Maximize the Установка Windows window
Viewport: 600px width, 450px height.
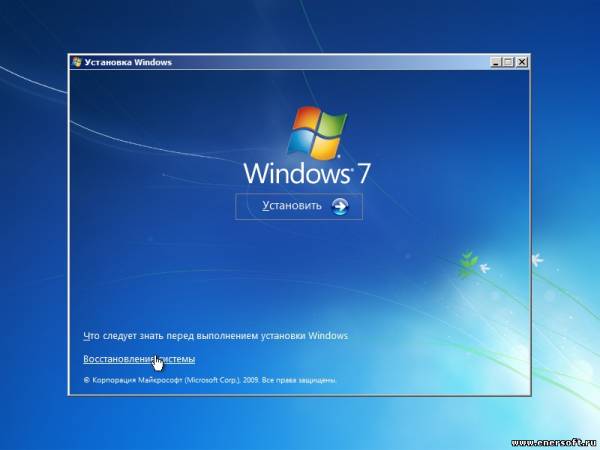[x=509, y=62]
